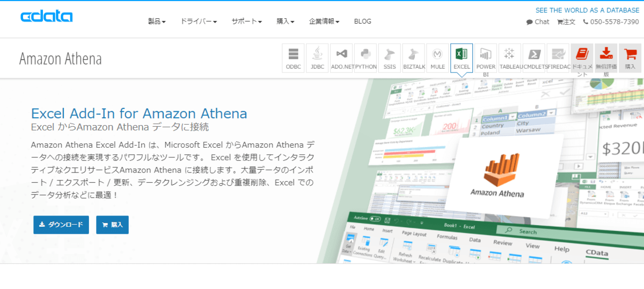Open the BizTalk adapter icon
This screenshot has height=289, width=644.
pyautogui.click(x=414, y=58)
